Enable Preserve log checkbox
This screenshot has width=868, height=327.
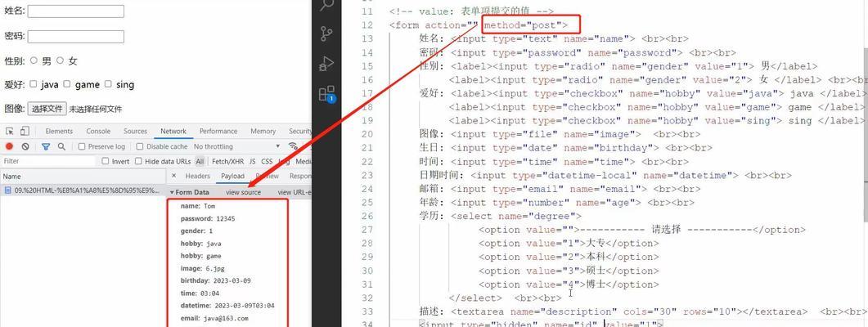[82, 146]
